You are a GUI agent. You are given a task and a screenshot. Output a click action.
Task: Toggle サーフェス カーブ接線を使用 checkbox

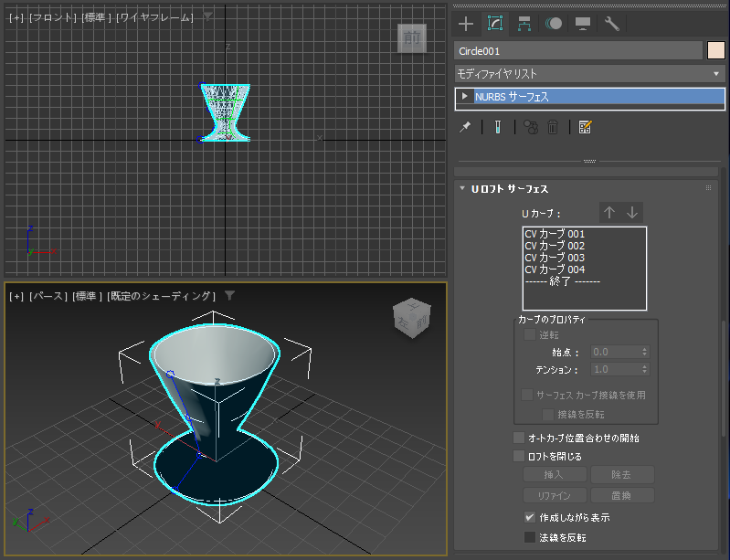click(527, 396)
